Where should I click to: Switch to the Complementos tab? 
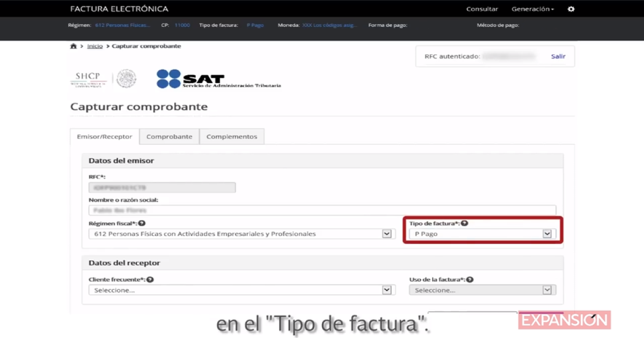[x=231, y=136]
